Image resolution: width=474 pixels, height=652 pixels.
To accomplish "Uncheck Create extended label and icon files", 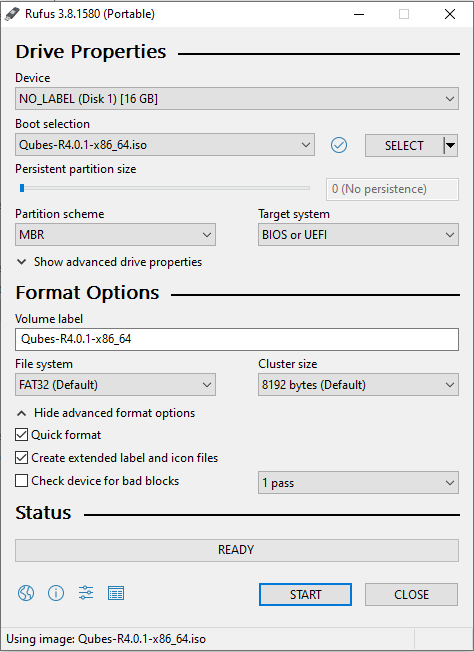I will (x=21, y=458).
